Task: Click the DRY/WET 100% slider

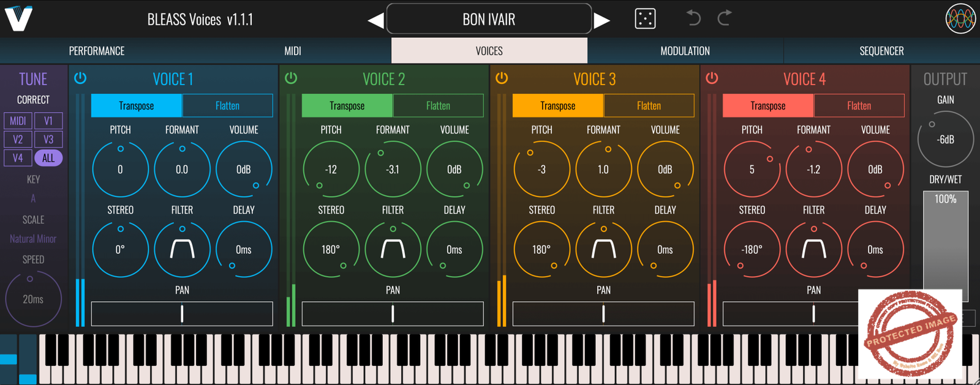Action: coord(946,246)
